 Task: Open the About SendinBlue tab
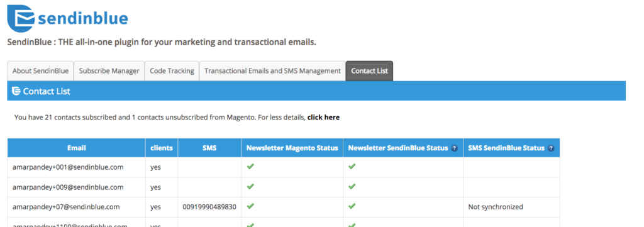40,71
